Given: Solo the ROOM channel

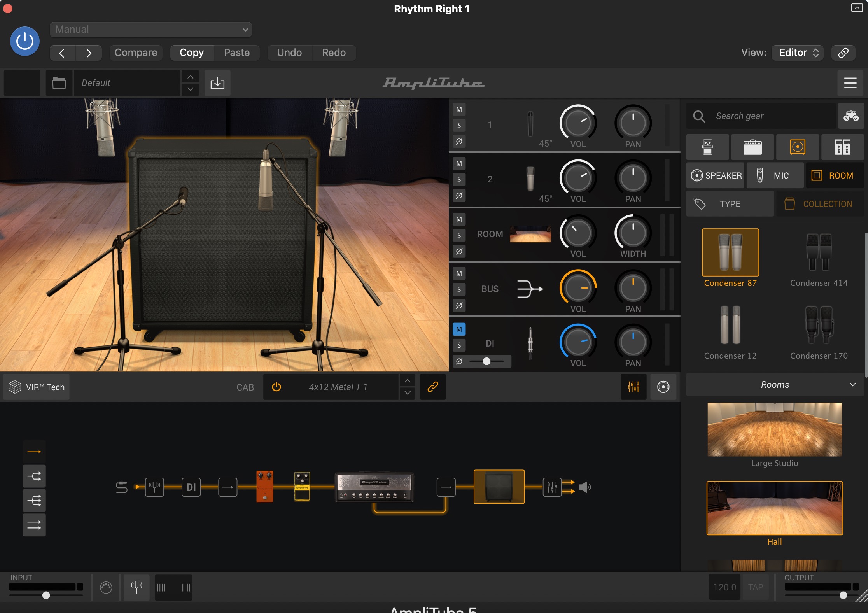Looking at the screenshot, I should [459, 235].
